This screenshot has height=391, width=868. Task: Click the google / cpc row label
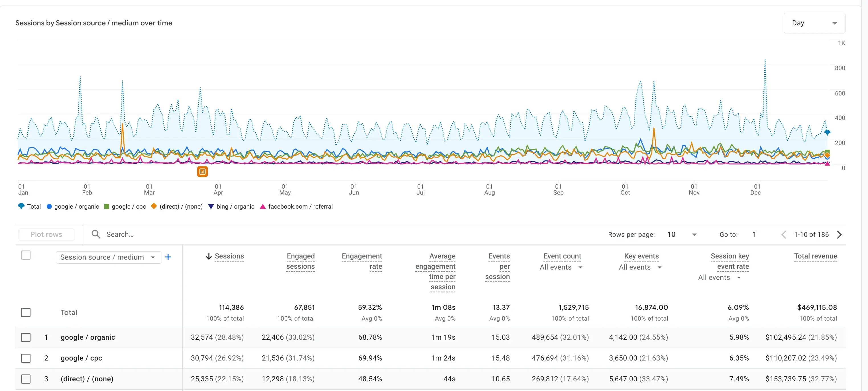[81, 358]
